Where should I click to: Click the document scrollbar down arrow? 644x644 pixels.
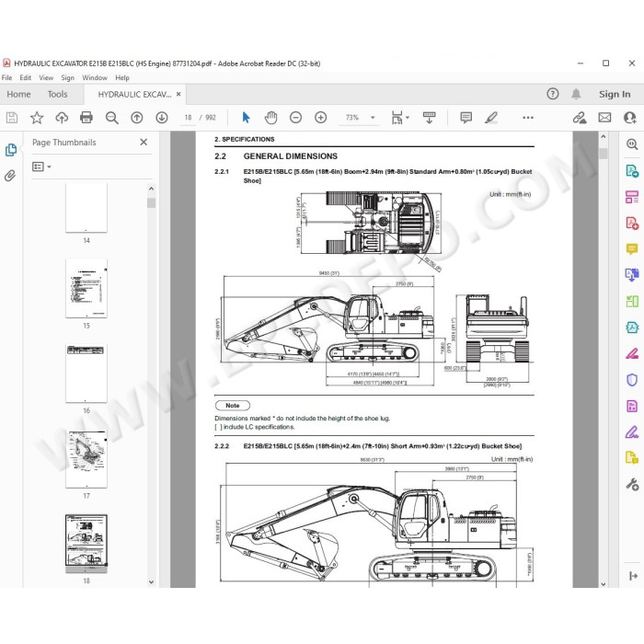[x=603, y=583]
